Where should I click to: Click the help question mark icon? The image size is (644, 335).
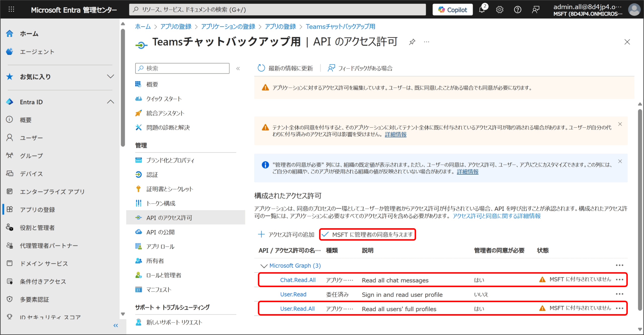(517, 10)
